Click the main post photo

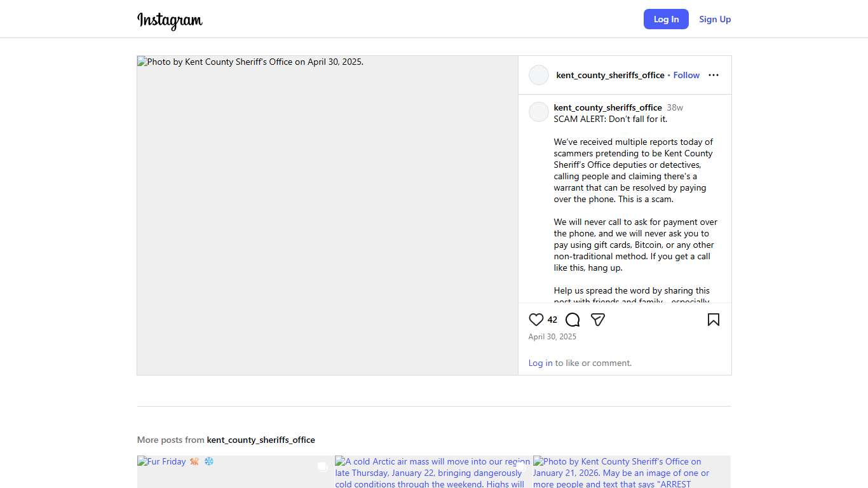point(327,215)
